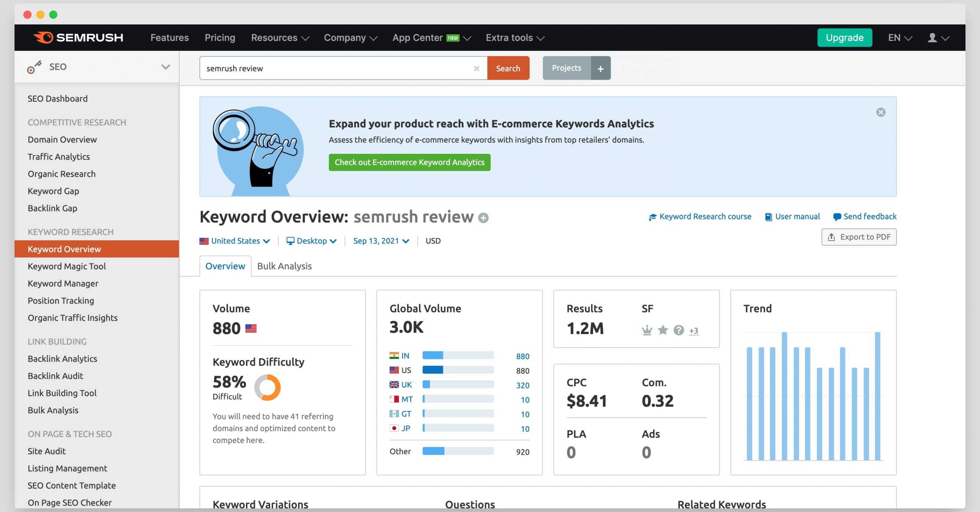980x512 pixels.
Task: Open the Company dropdown menu
Action: (x=351, y=38)
